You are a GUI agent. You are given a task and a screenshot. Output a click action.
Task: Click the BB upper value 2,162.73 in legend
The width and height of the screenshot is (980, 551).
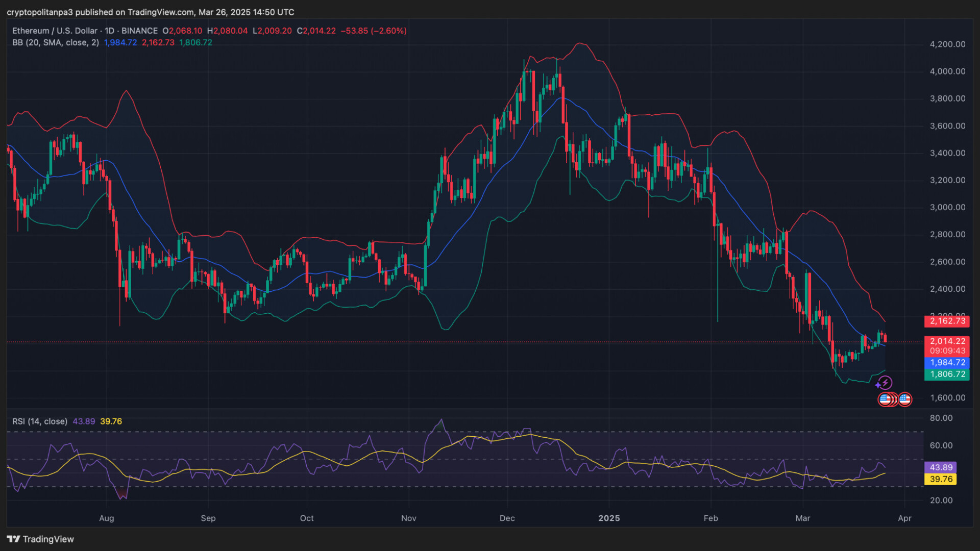158,42
